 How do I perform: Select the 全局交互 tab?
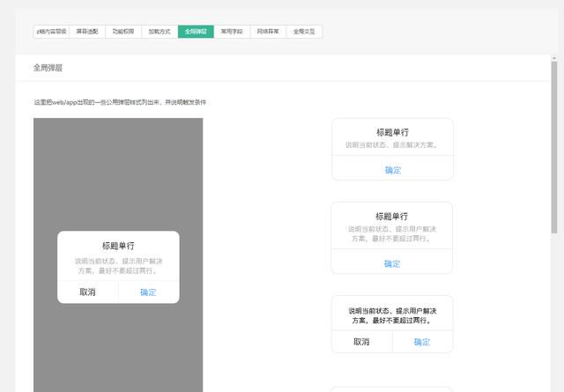(x=304, y=32)
